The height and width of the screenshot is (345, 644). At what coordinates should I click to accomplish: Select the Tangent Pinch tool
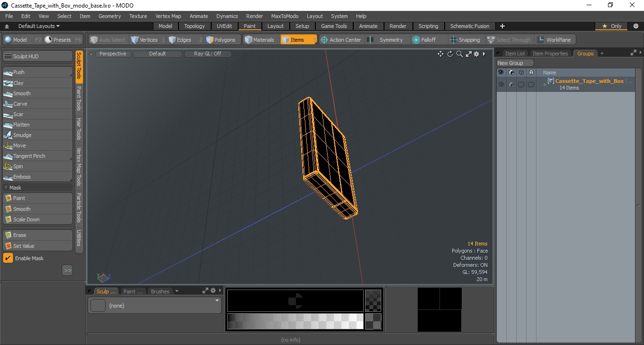(37, 156)
